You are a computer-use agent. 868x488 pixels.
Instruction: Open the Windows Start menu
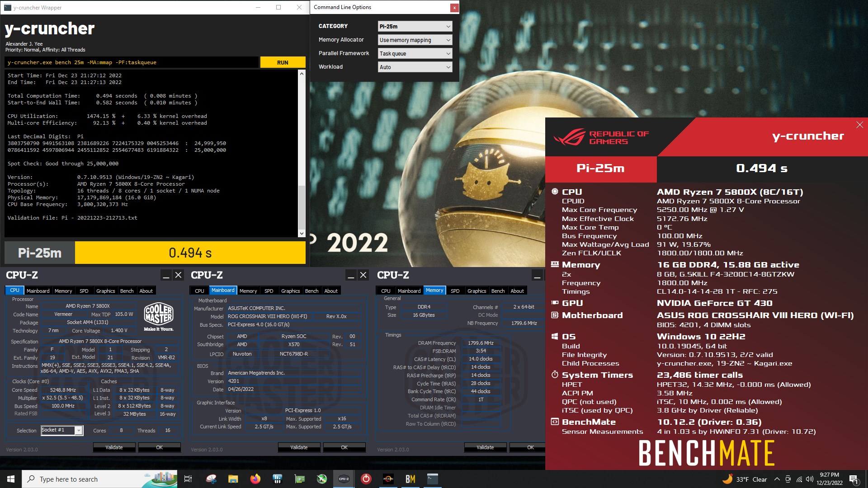(11, 479)
